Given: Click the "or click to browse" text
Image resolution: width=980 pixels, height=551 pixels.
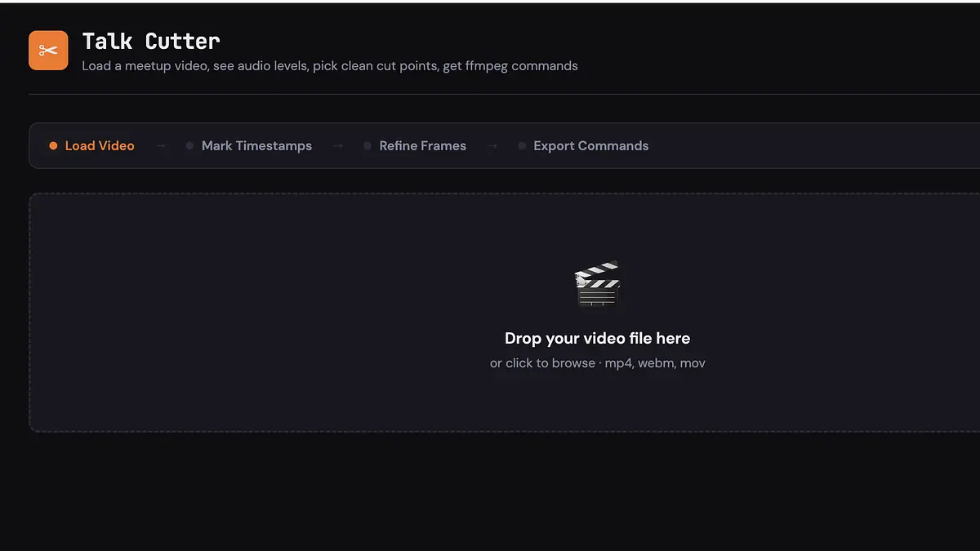Looking at the screenshot, I should 542,363.
